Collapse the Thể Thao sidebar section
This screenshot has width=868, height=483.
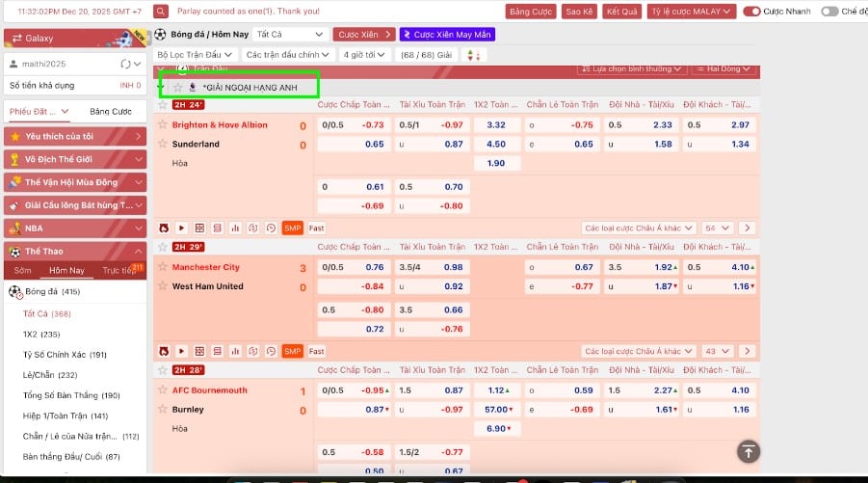point(75,252)
